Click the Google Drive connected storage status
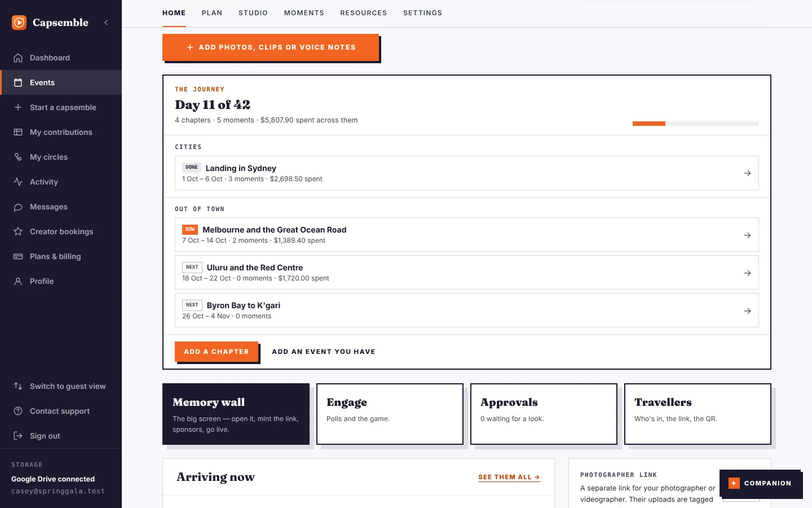Image resolution: width=812 pixels, height=508 pixels. point(53,479)
